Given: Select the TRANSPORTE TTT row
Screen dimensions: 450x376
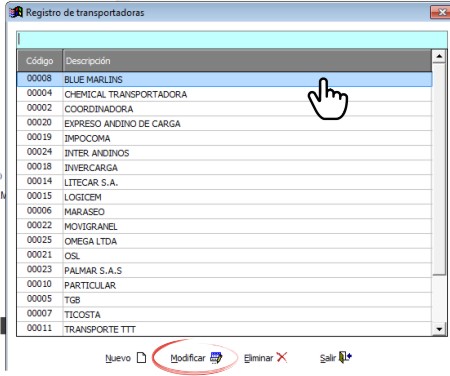Looking at the screenshot, I should (x=224, y=329).
